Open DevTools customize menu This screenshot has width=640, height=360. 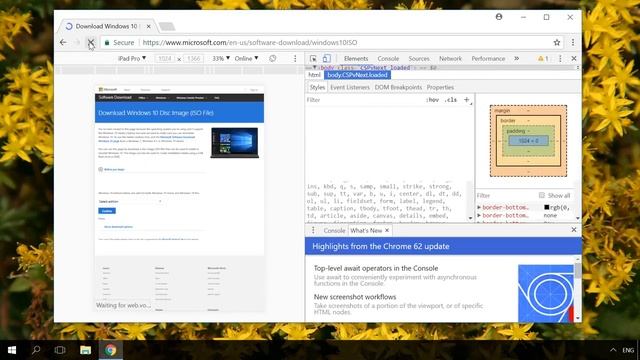[560, 58]
